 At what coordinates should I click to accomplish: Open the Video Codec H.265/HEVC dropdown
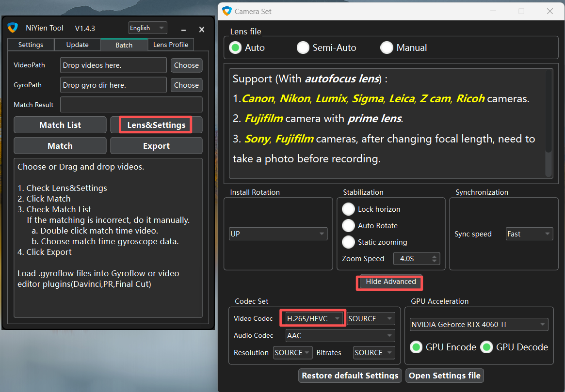tap(313, 318)
